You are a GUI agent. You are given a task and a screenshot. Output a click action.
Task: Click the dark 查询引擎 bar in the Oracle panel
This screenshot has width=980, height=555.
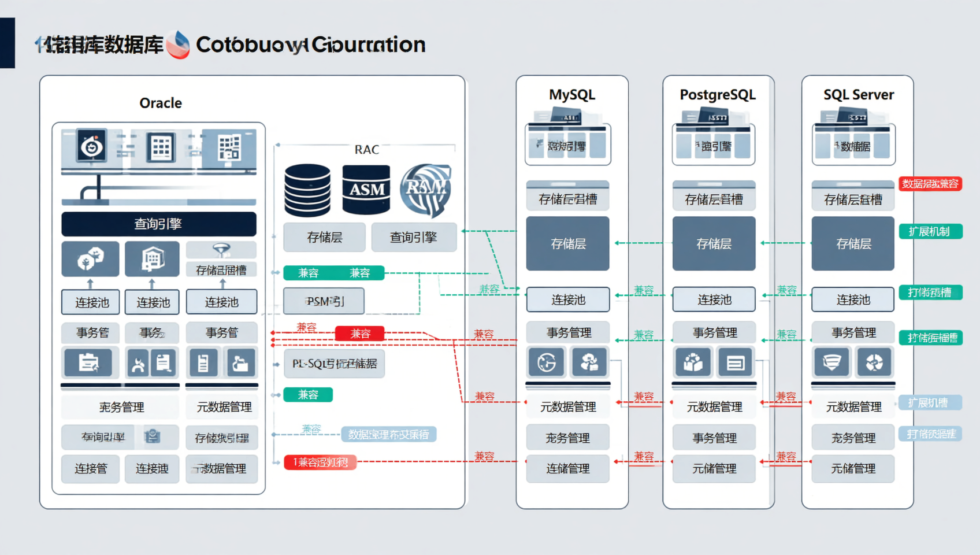tap(159, 224)
